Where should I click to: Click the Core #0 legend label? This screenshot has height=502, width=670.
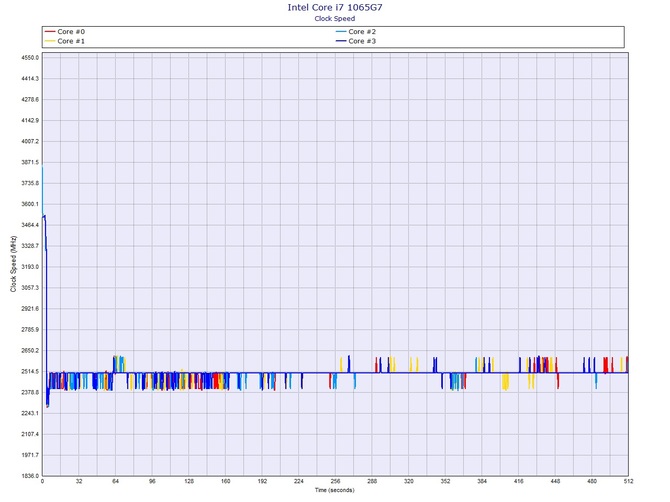click(71, 32)
